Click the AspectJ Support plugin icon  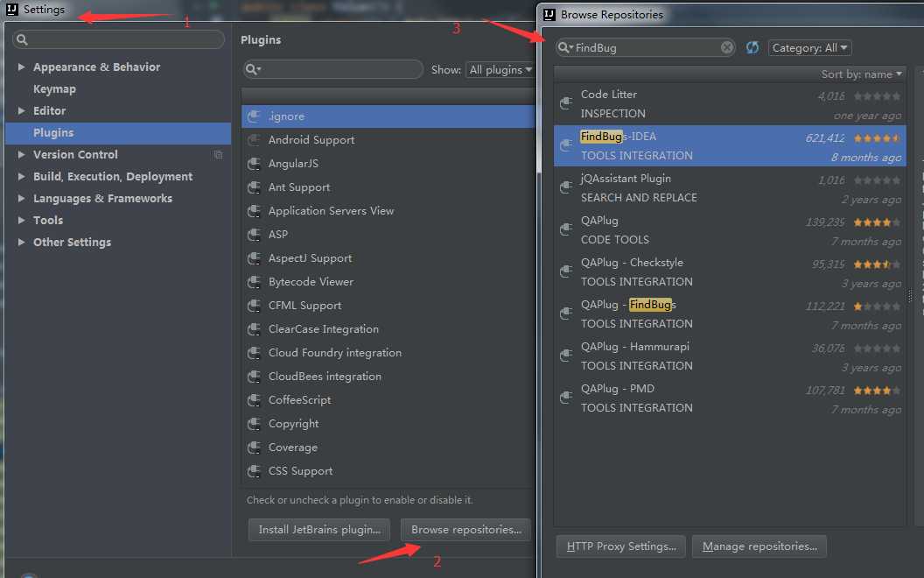click(254, 257)
